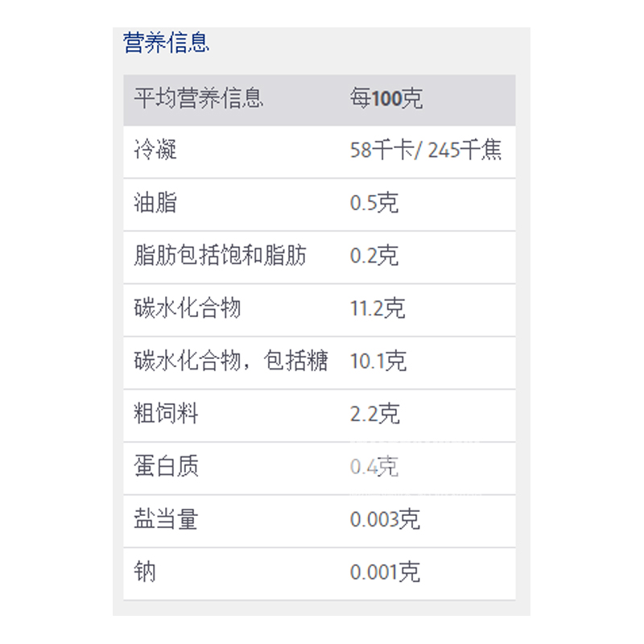Viewport: 644px width, 644px height.
Task: Select the 油脂 row label
Action: (155, 204)
